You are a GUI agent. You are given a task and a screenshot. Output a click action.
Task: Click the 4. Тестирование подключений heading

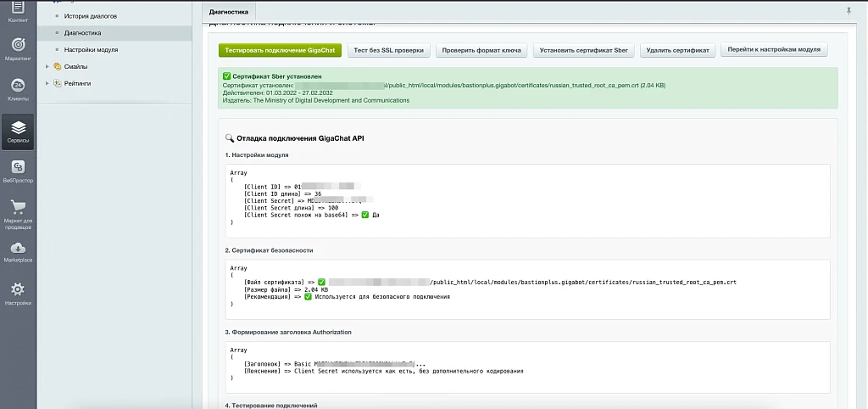(271, 406)
